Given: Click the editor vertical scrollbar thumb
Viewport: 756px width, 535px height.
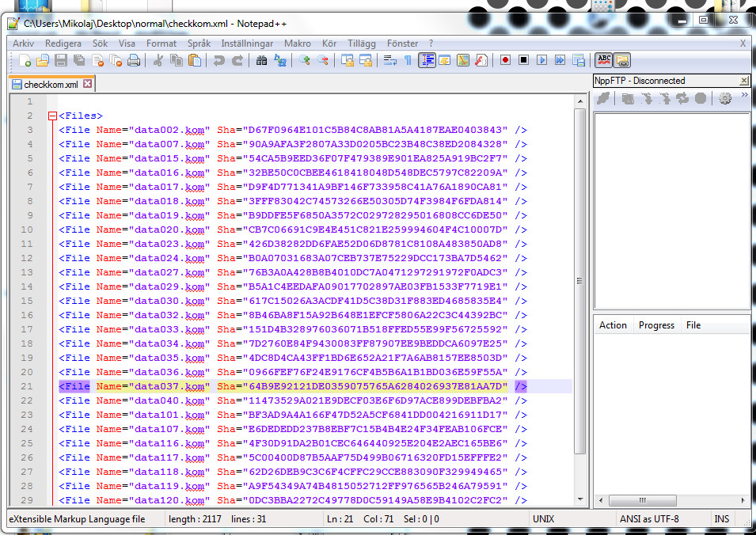Looking at the screenshot, I should pyautogui.click(x=580, y=281).
